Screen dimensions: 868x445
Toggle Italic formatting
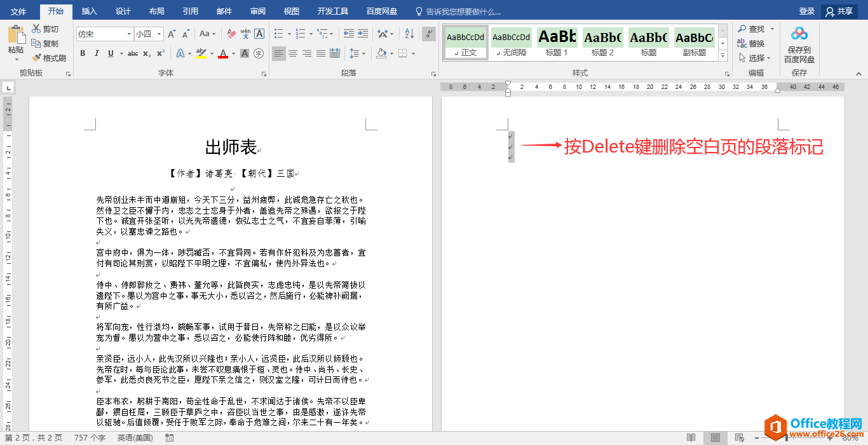point(97,53)
